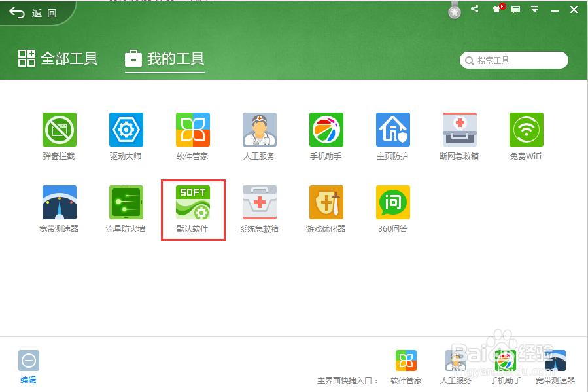Click the share icon in title bar

click(475, 9)
